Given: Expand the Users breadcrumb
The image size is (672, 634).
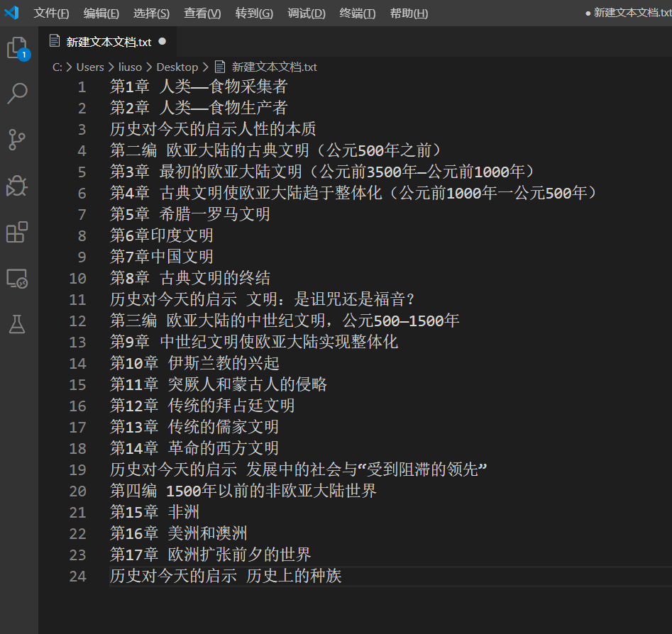Looking at the screenshot, I should point(89,67).
